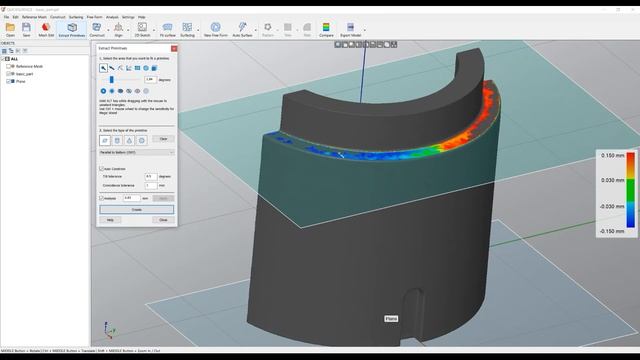The height and width of the screenshot is (360, 640).
Task: Open the File menu
Action: (x=7, y=17)
